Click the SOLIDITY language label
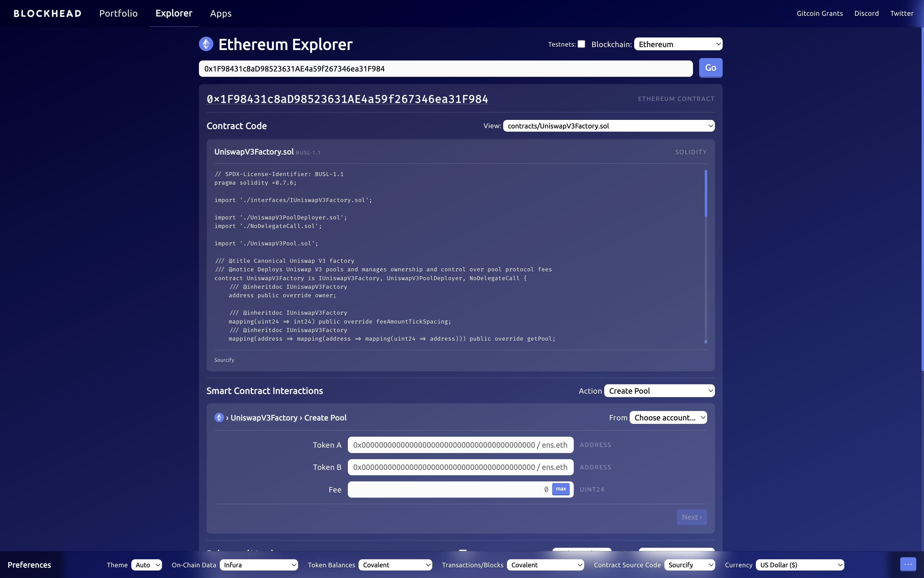 click(x=691, y=152)
